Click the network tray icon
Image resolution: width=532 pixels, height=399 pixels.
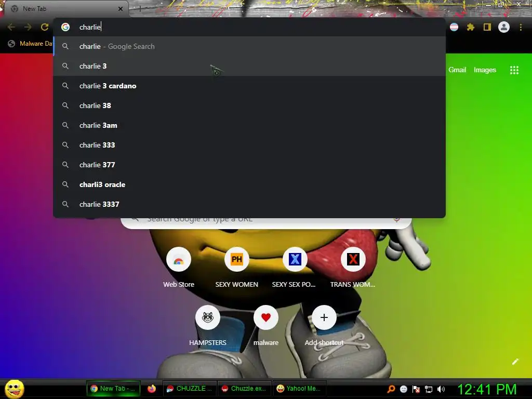[x=429, y=389]
